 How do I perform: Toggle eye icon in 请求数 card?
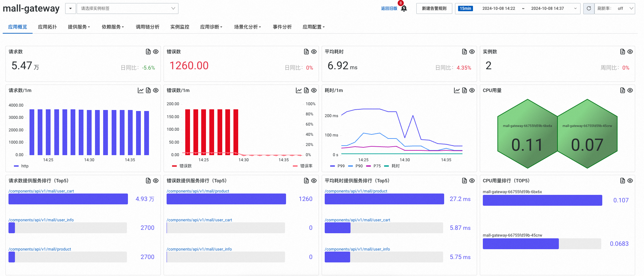(156, 52)
